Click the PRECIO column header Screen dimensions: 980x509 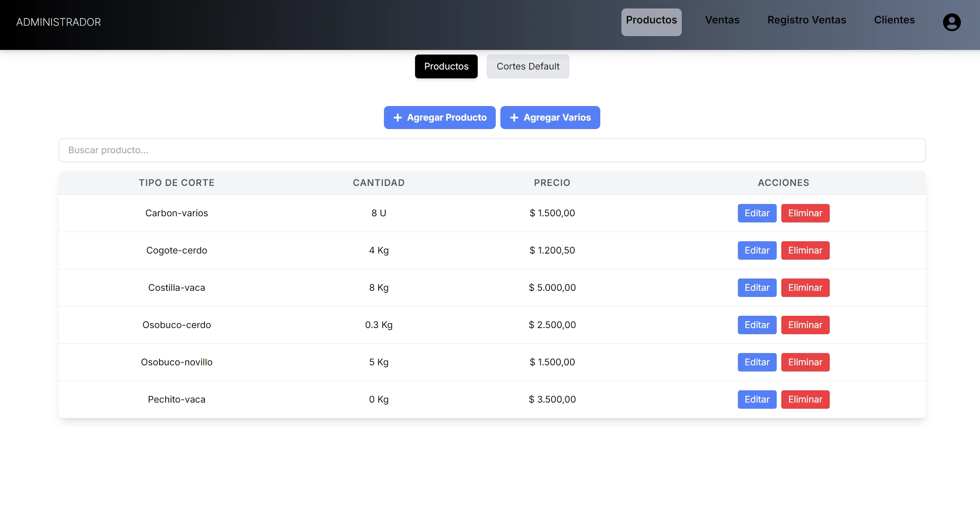coord(552,183)
